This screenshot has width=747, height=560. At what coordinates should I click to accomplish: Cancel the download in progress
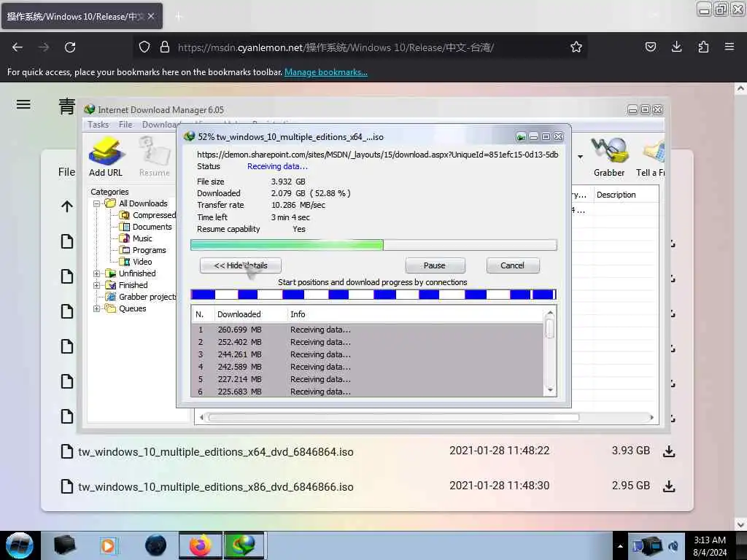coord(513,265)
